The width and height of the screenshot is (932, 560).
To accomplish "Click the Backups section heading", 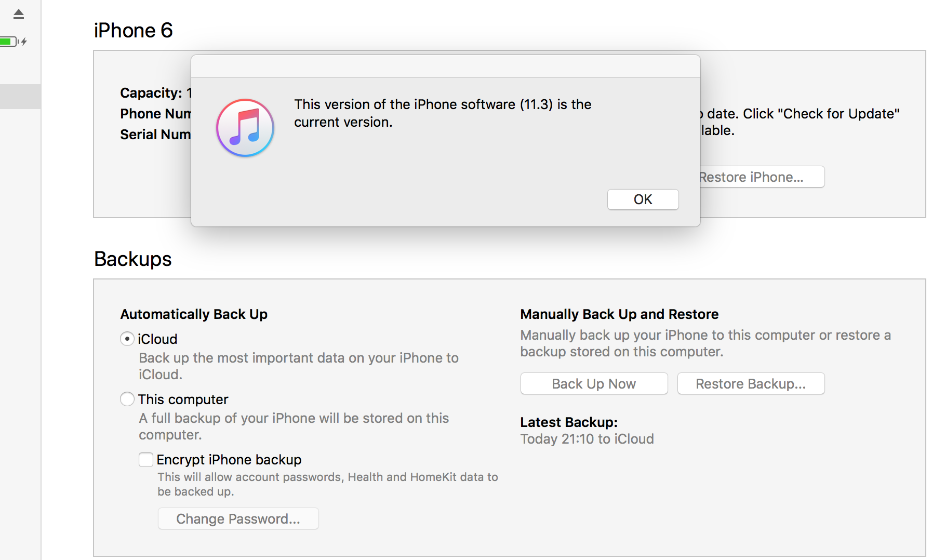I will click(133, 259).
